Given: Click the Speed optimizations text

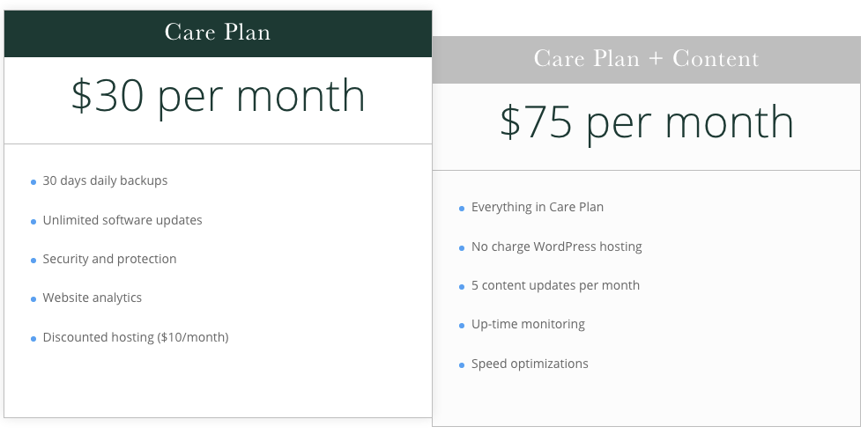Looking at the screenshot, I should tap(530, 364).
